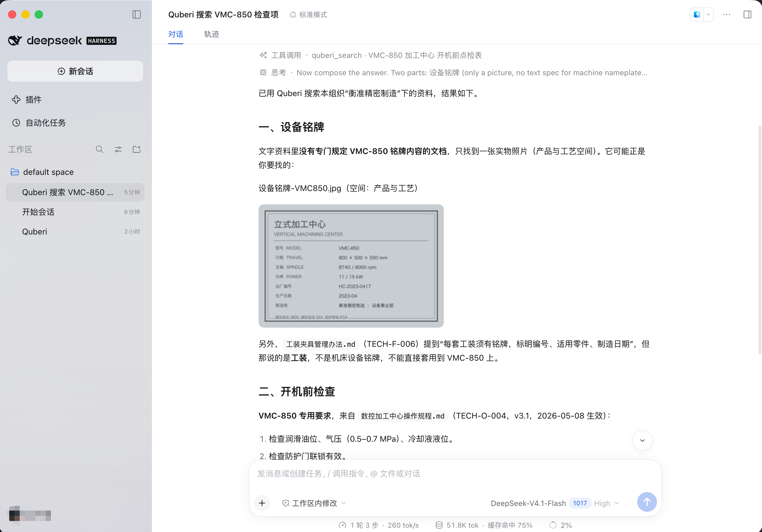Click the conversation title Quberi 搜索 VMC-850 检查项

pos(223,14)
